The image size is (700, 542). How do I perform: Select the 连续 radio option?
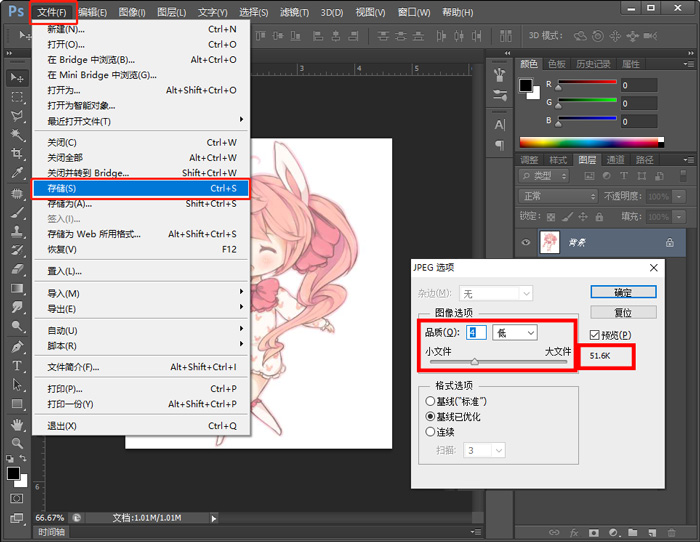(430, 432)
